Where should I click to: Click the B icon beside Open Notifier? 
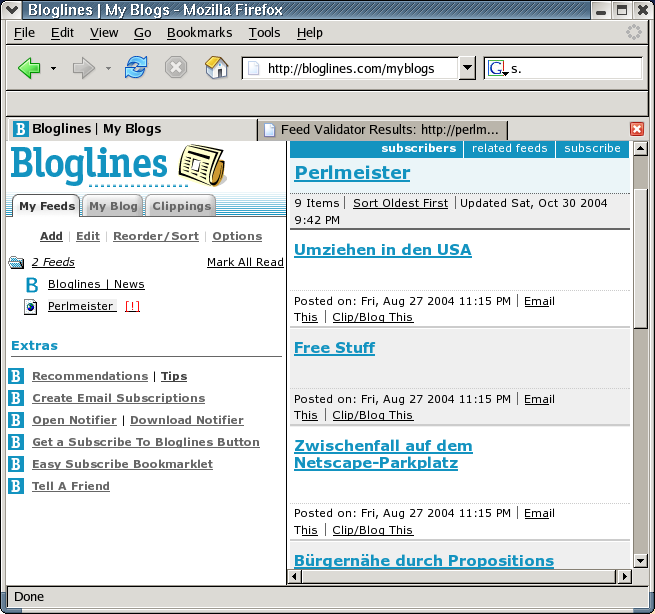(x=16, y=420)
